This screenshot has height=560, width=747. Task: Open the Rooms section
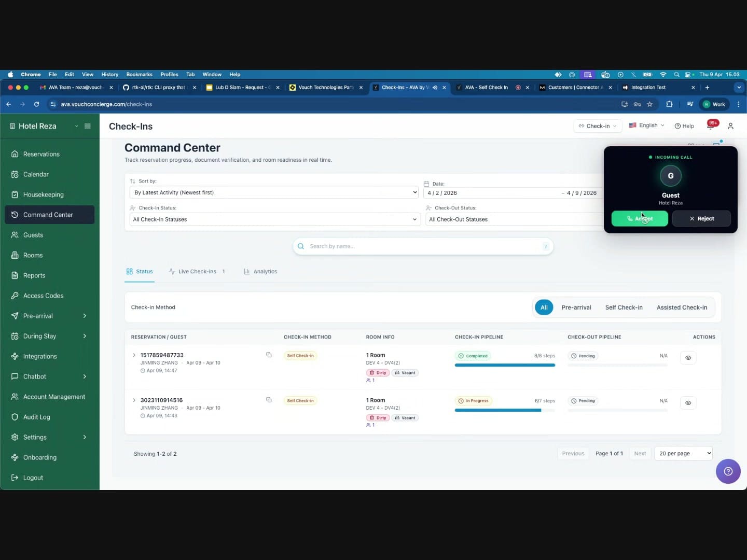point(33,255)
